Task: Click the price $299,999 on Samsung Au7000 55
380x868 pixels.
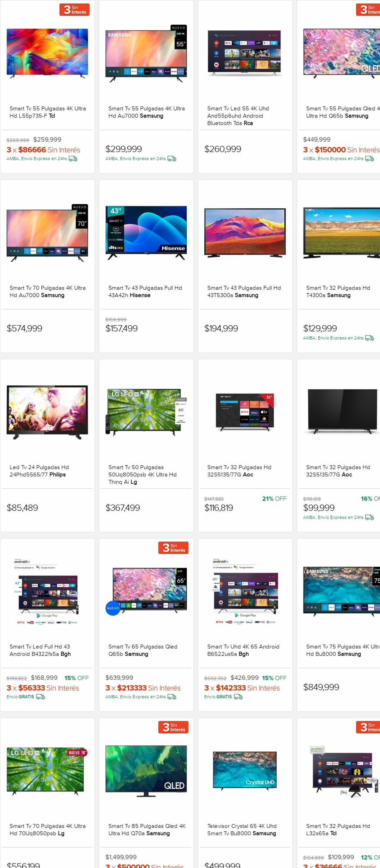Action: coord(124,149)
